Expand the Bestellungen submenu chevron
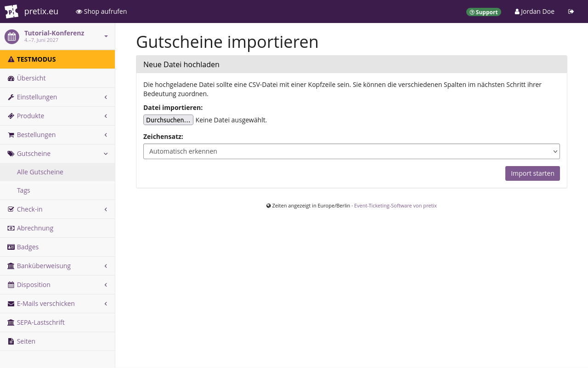The height and width of the screenshot is (368, 588). [106, 135]
